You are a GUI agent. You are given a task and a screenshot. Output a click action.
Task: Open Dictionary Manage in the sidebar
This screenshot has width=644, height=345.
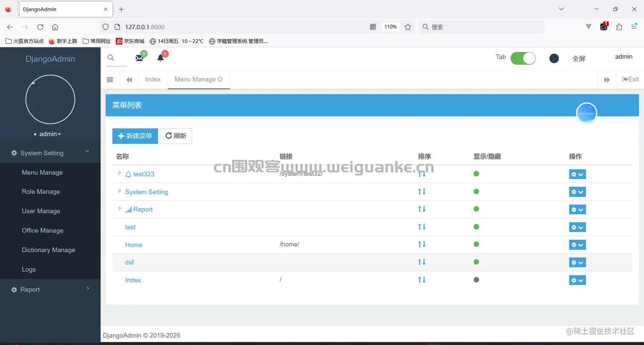[49, 250]
